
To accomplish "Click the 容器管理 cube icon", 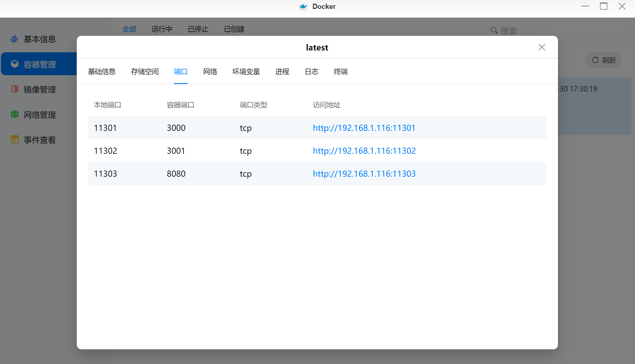I will click(14, 64).
